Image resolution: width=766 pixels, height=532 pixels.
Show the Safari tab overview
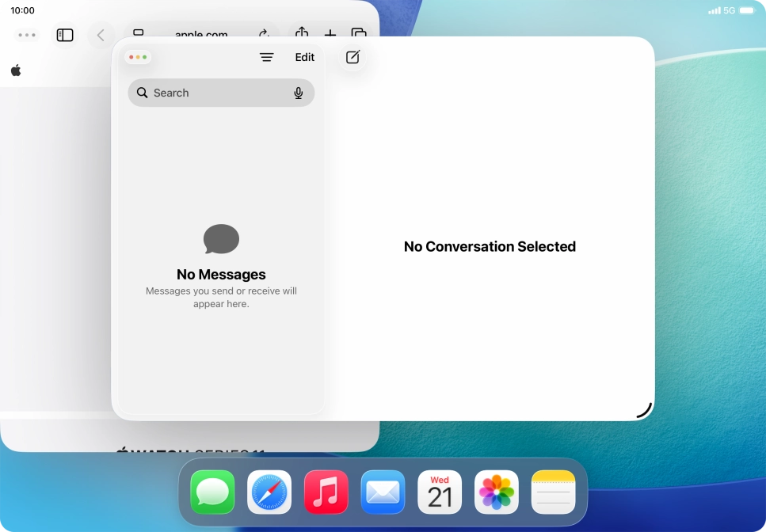click(360, 35)
